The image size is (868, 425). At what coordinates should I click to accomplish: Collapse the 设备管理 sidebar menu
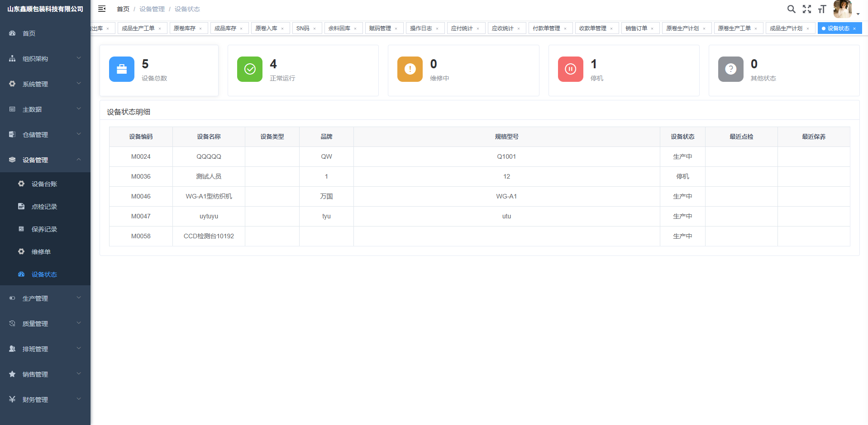(45, 160)
